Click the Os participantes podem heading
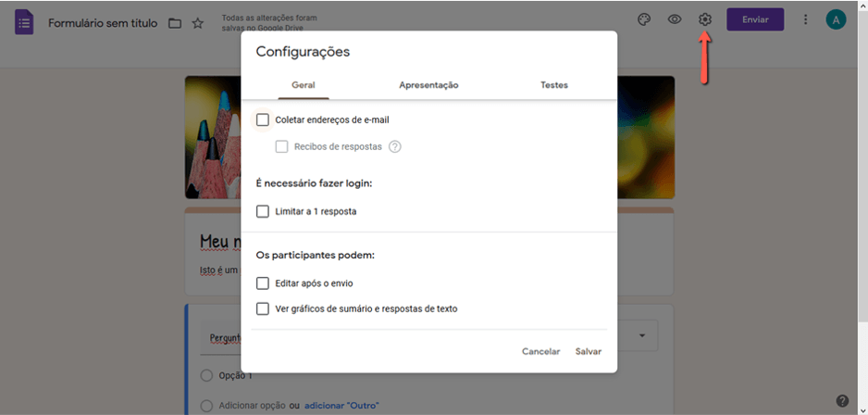Image resolution: width=868 pixels, height=415 pixels. 315,256
